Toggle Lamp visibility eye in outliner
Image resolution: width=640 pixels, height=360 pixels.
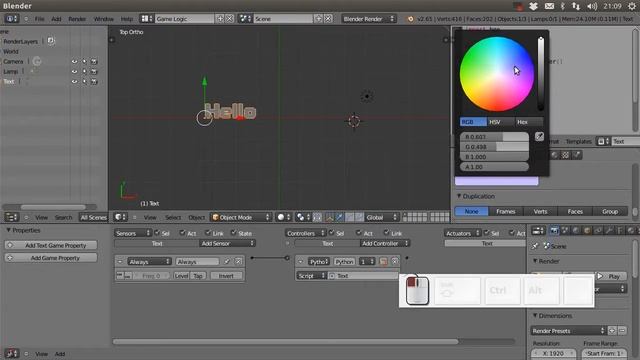pos(74,71)
